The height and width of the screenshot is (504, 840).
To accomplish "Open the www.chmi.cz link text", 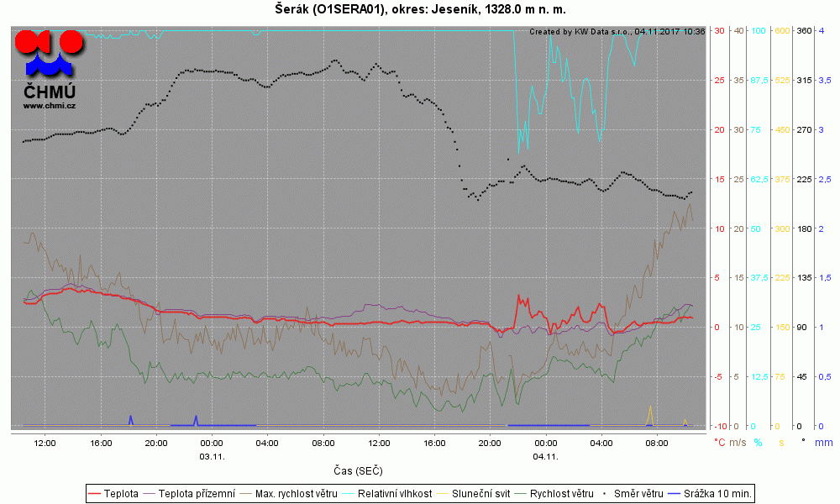I will point(50,106).
